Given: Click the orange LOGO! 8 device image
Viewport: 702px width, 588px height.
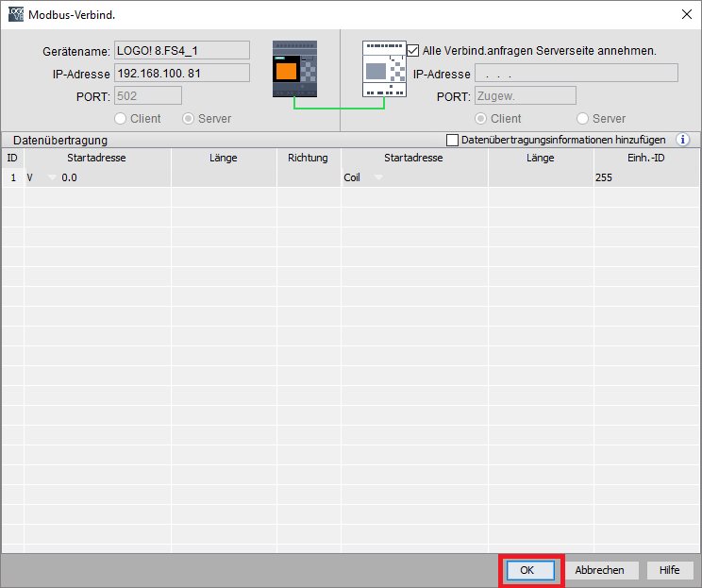Looking at the screenshot, I should point(294,69).
